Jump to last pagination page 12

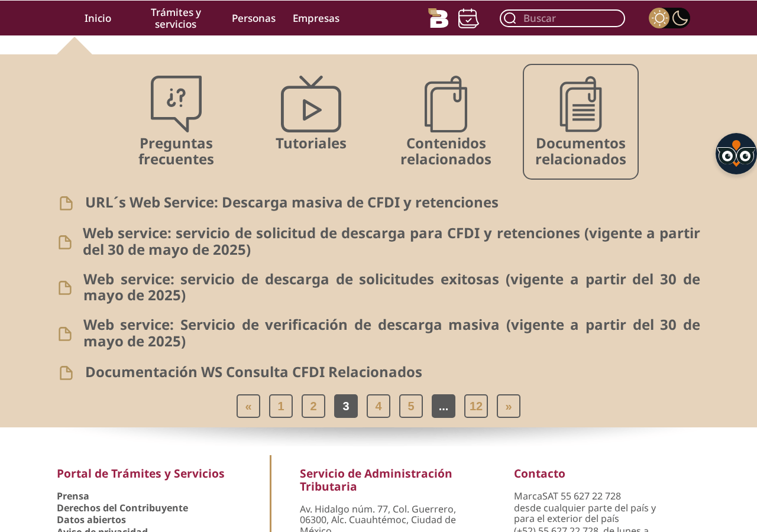pyautogui.click(x=476, y=406)
